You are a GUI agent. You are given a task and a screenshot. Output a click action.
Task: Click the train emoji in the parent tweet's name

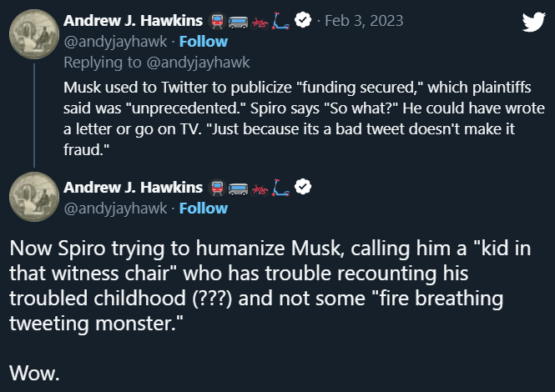(219, 18)
